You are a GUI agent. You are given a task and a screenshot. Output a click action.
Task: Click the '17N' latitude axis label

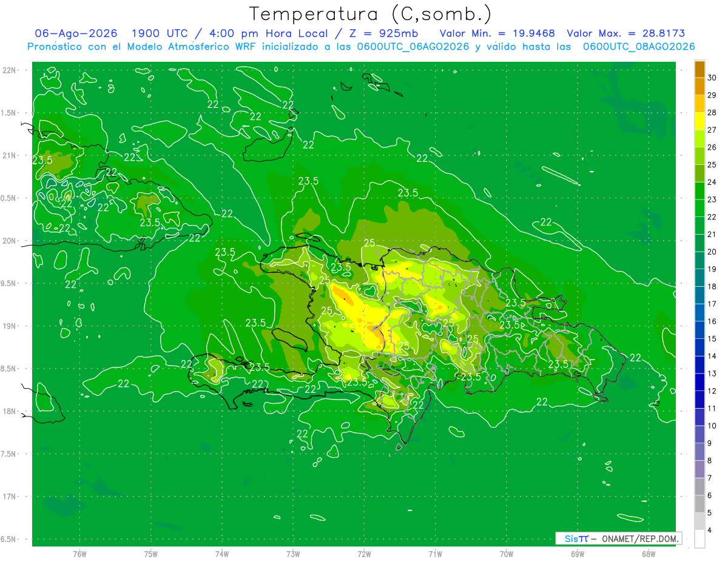coord(9,497)
